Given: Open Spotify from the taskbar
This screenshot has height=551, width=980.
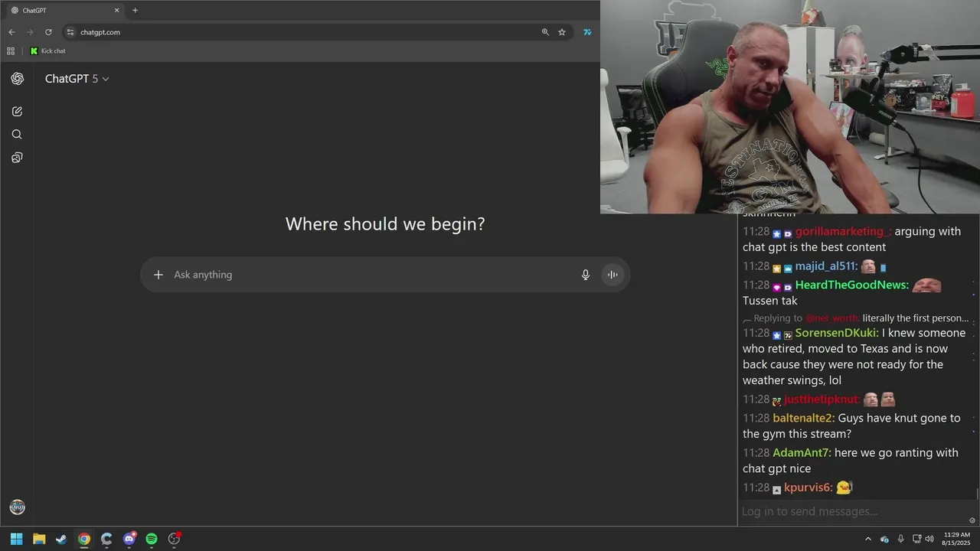Looking at the screenshot, I should pos(152,539).
